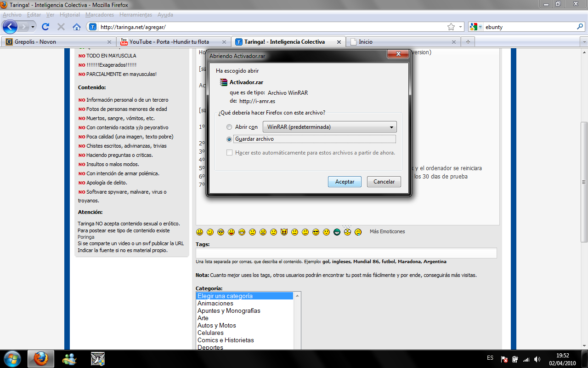
Task: Open the Editar menu
Action: coord(34,15)
